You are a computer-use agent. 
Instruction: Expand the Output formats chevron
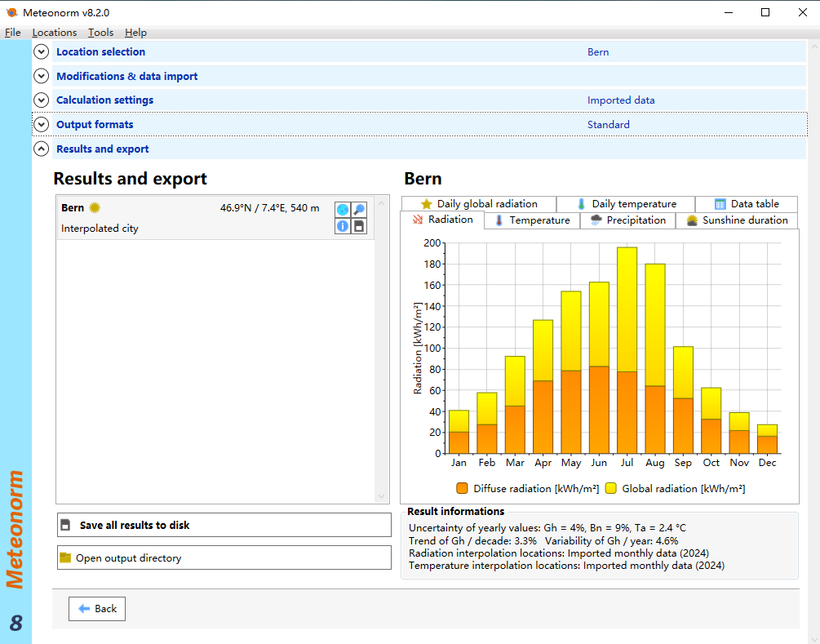click(x=42, y=125)
